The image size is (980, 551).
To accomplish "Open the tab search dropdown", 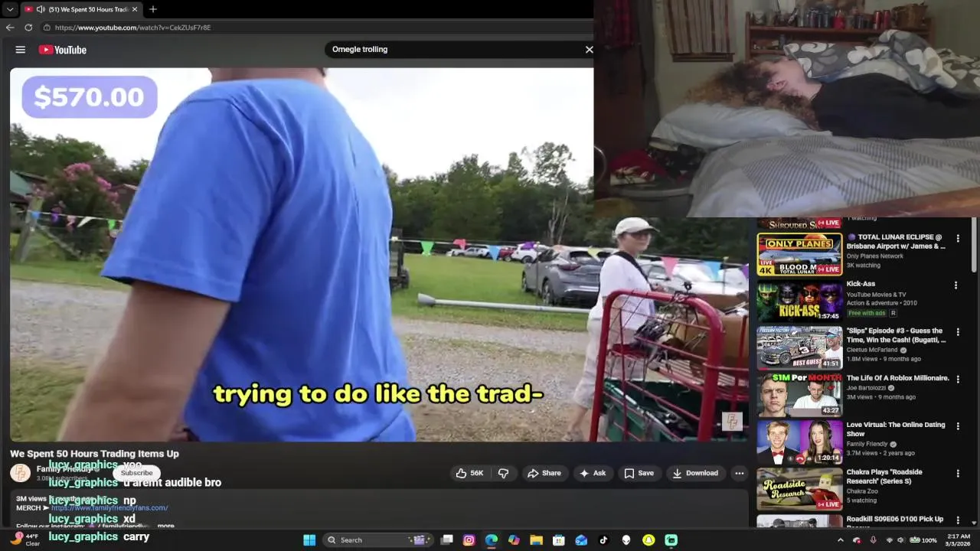I will point(10,9).
